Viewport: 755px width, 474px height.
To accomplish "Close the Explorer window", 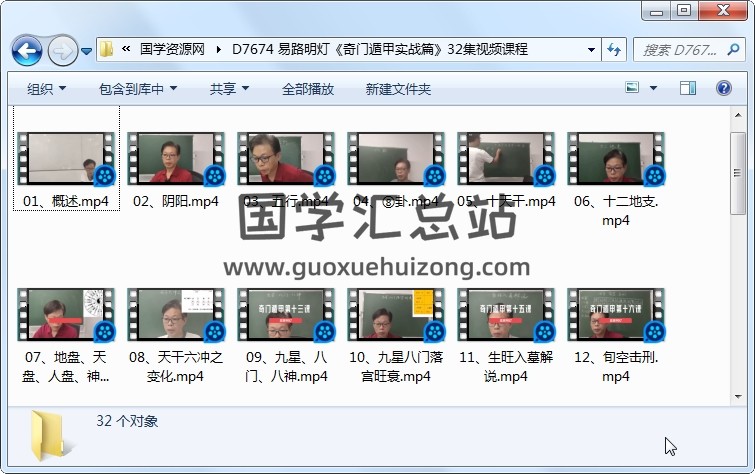I will click(723, 11).
